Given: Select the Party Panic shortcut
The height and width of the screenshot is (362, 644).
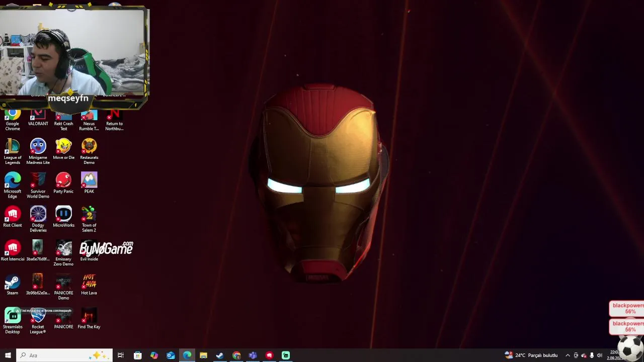Looking at the screenshot, I should [x=63, y=183].
